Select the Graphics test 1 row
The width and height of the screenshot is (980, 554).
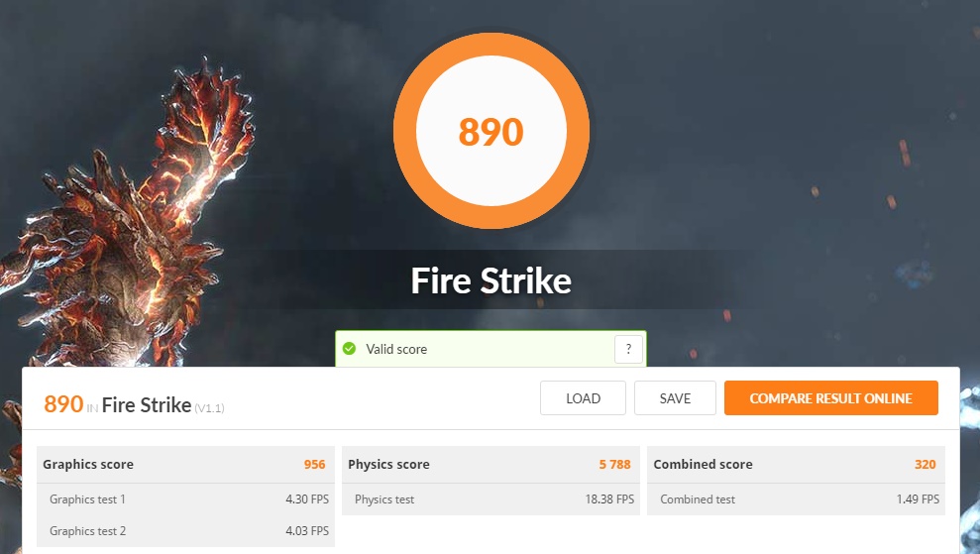pos(185,499)
